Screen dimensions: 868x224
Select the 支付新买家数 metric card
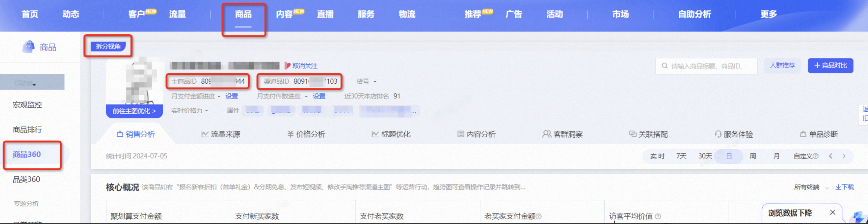(293, 212)
